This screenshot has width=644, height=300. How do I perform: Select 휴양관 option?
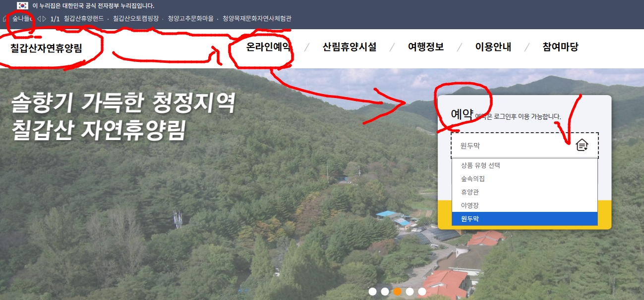coord(525,192)
